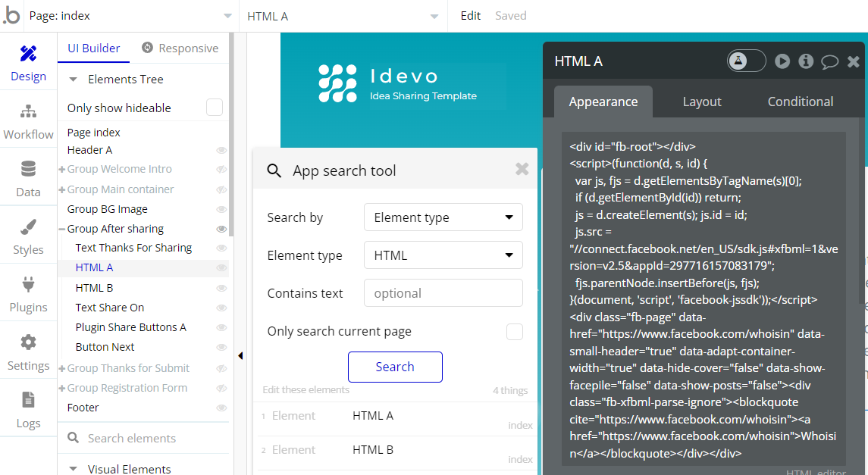Screen dimensions: 868x475
Task: Open the HTML A element picker dropdown
Action: (343, 16)
